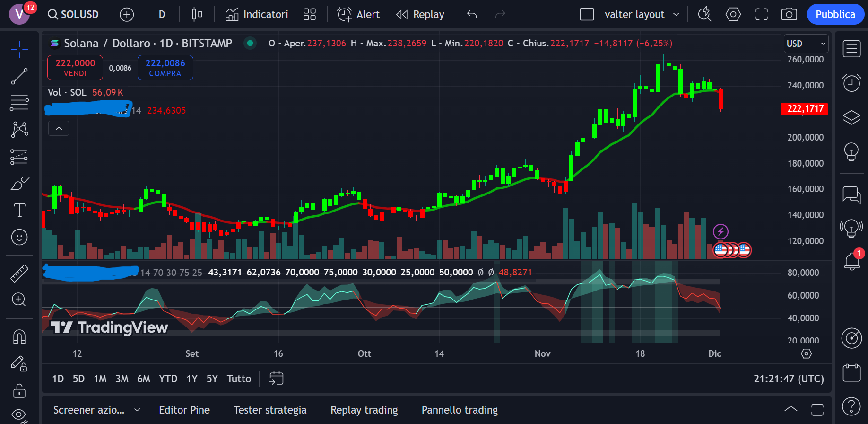The height and width of the screenshot is (424, 868).
Task: Open the ideas stream broadcast icon
Action: 851,229
